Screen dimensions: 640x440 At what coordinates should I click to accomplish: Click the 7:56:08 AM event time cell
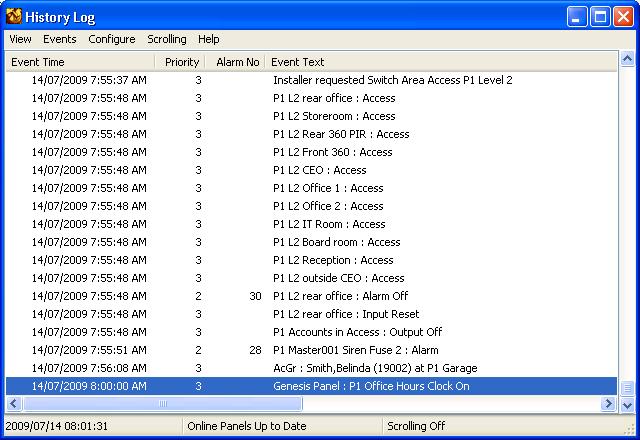89,368
